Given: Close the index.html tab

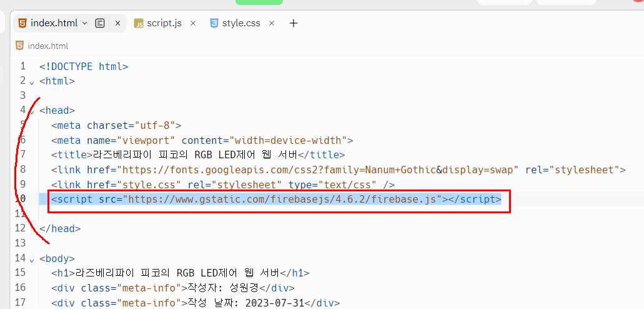Looking at the screenshot, I should [117, 23].
